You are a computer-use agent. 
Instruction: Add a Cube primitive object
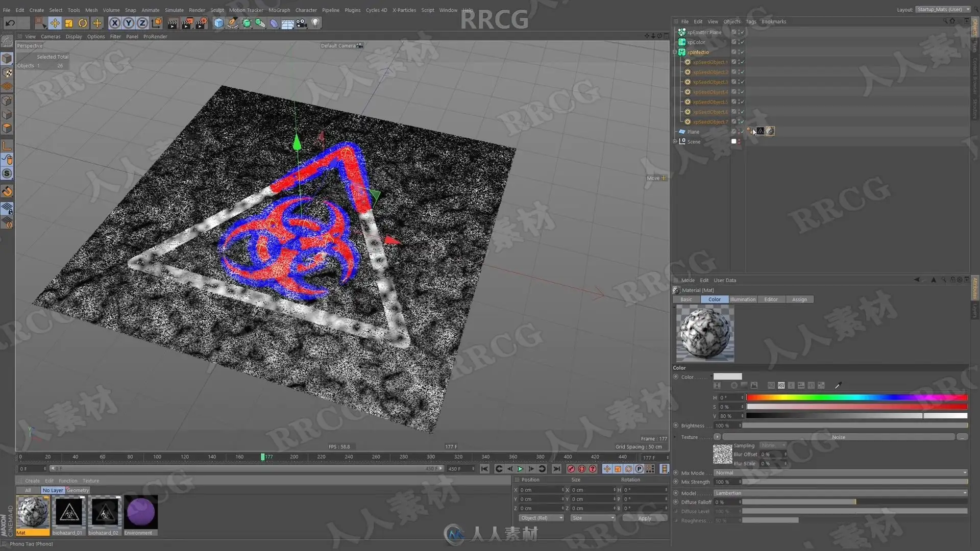pos(219,23)
